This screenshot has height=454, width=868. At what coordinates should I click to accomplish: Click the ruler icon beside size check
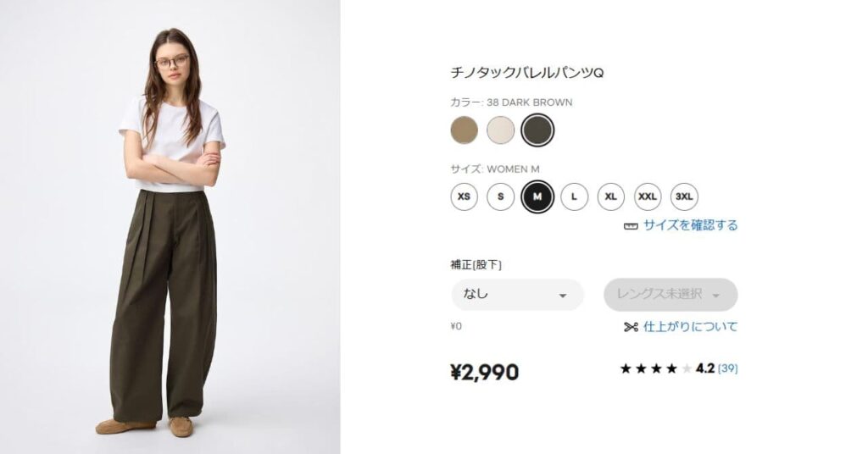631,226
